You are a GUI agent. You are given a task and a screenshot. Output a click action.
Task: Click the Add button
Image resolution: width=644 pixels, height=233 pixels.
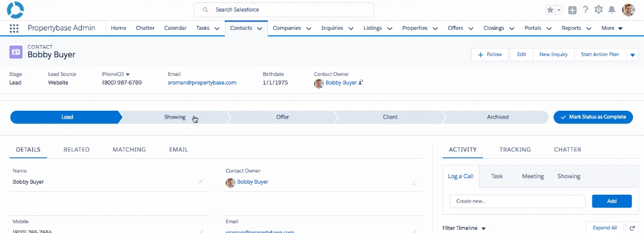[x=612, y=201]
